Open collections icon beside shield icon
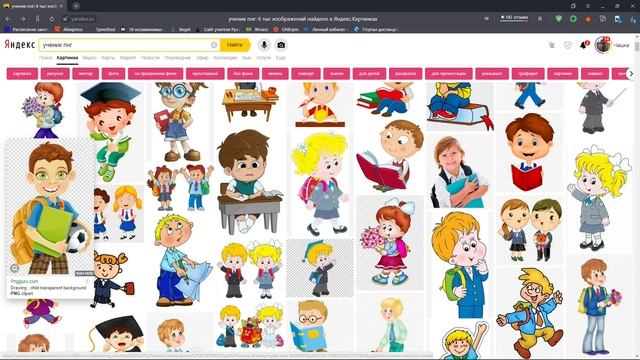Screen dimensions: 640x360 pos(552,45)
